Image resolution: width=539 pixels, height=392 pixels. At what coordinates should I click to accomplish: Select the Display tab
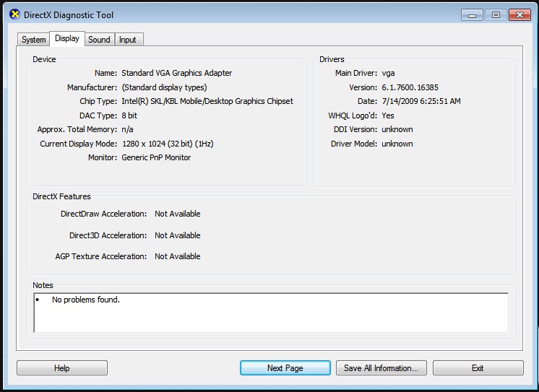click(x=67, y=39)
